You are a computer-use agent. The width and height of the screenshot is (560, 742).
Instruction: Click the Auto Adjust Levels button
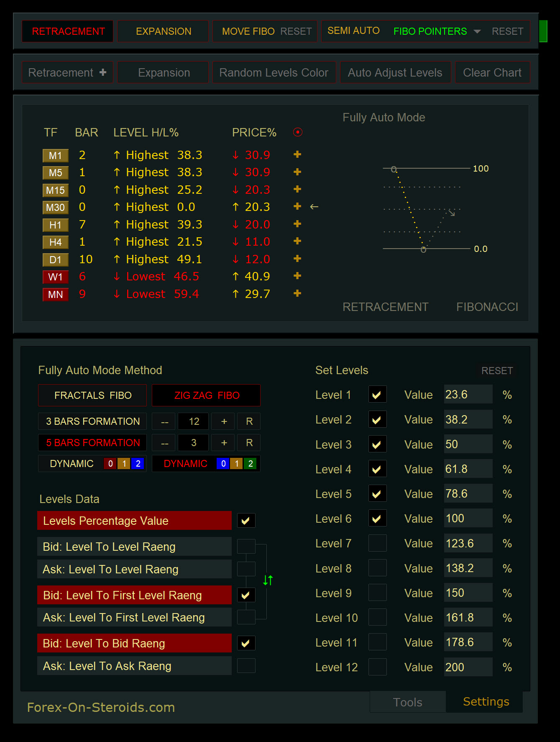(x=395, y=72)
